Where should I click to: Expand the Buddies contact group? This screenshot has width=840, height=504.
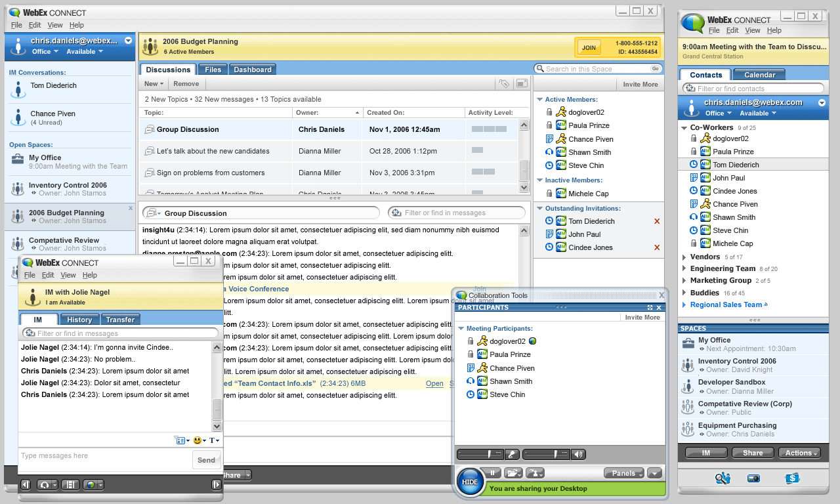(x=684, y=293)
